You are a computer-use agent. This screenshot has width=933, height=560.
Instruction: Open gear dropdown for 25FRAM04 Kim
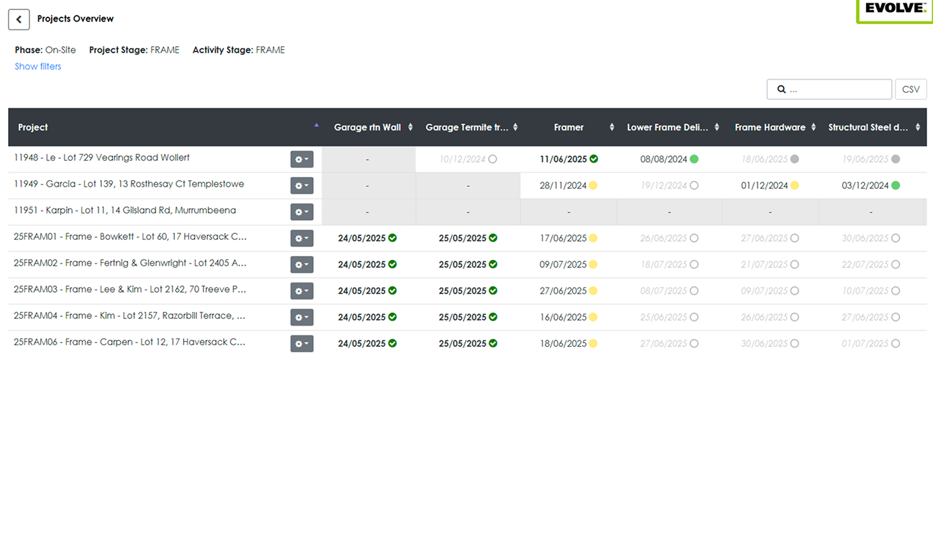(x=302, y=317)
